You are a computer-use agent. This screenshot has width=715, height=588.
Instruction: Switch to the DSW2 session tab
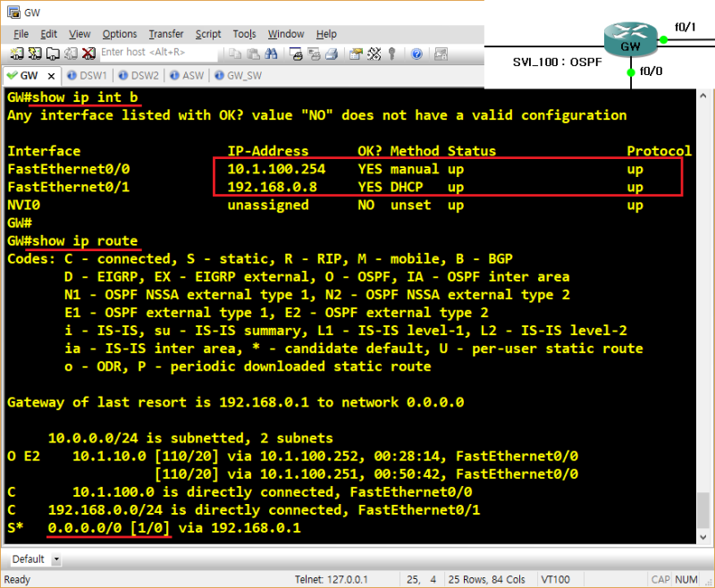click(x=139, y=76)
